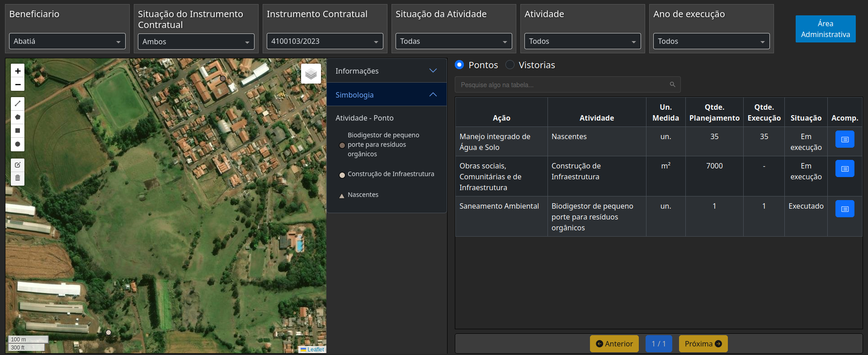Click the 'Executado' status cell
The width and height of the screenshot is (868, 355).
point(806,217)
